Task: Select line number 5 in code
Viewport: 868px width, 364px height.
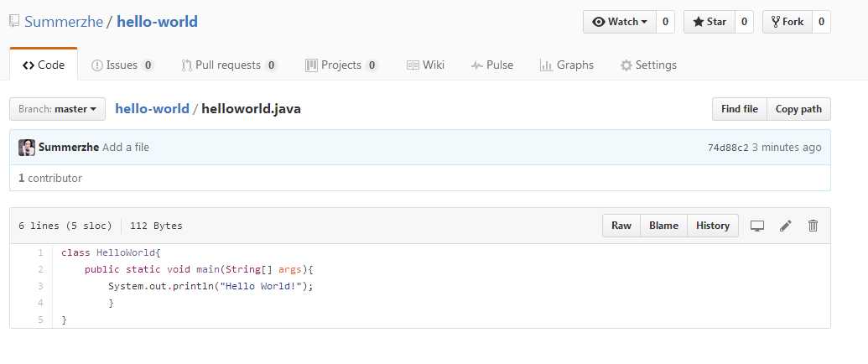Action: 40,320
